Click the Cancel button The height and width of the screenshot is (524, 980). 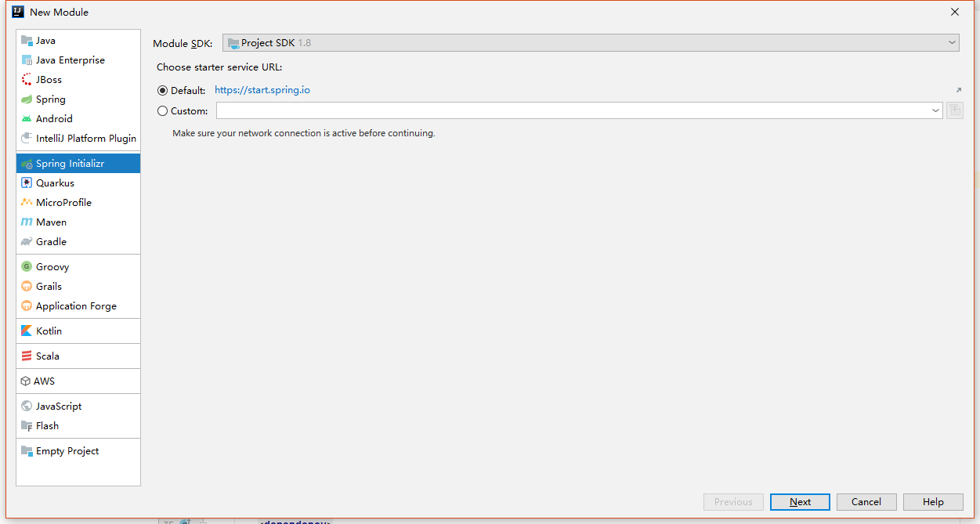coord(866,502)
